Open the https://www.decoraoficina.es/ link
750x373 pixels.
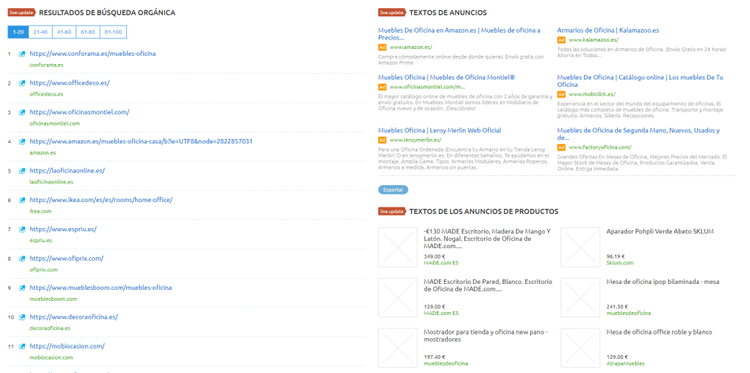74,317
